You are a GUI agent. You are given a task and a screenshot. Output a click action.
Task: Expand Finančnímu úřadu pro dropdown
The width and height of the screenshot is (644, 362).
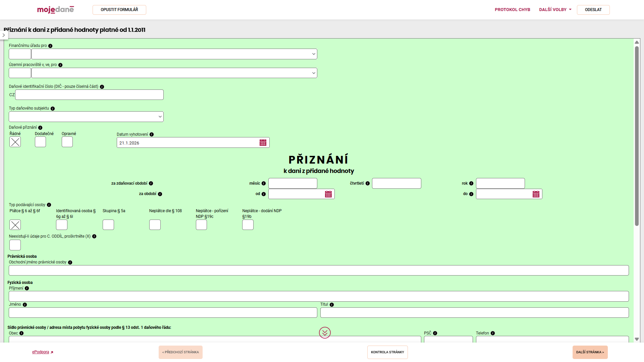174,54
